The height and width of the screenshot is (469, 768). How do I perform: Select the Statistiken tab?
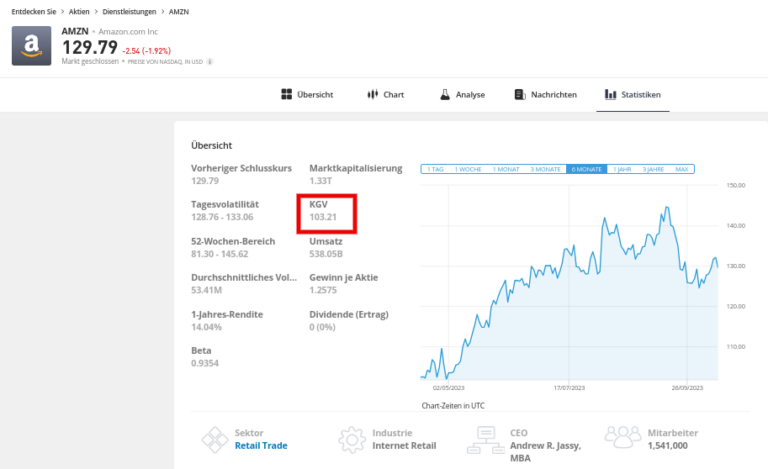[x=633, y=94]
